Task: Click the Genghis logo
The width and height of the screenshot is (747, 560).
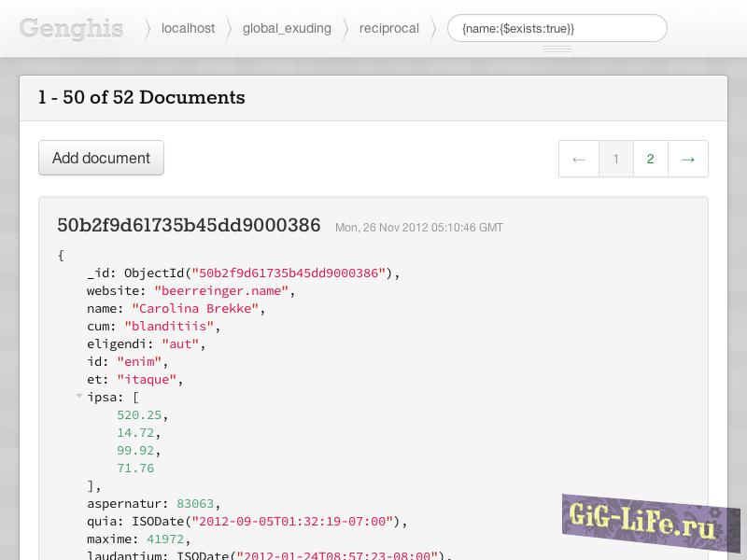Action: tap(71, 28)
